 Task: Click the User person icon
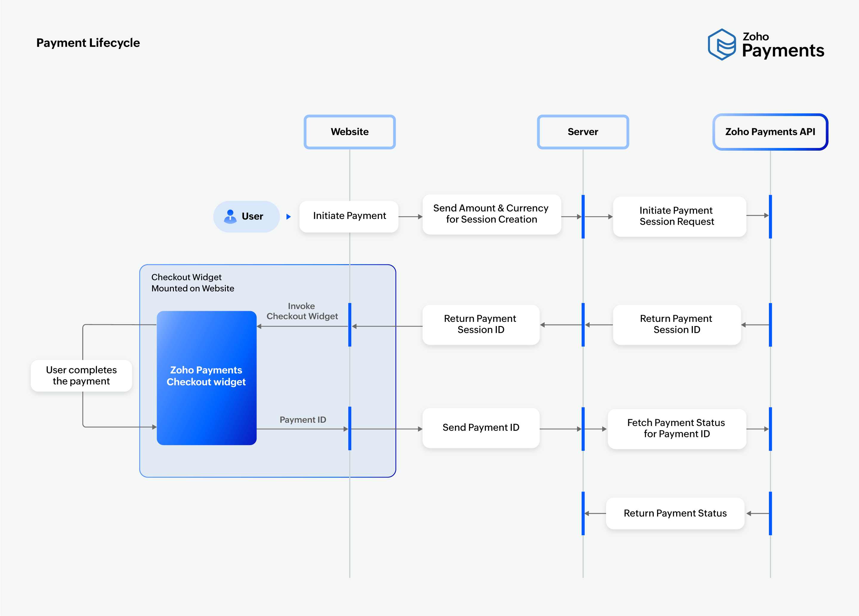click(230, 216)
